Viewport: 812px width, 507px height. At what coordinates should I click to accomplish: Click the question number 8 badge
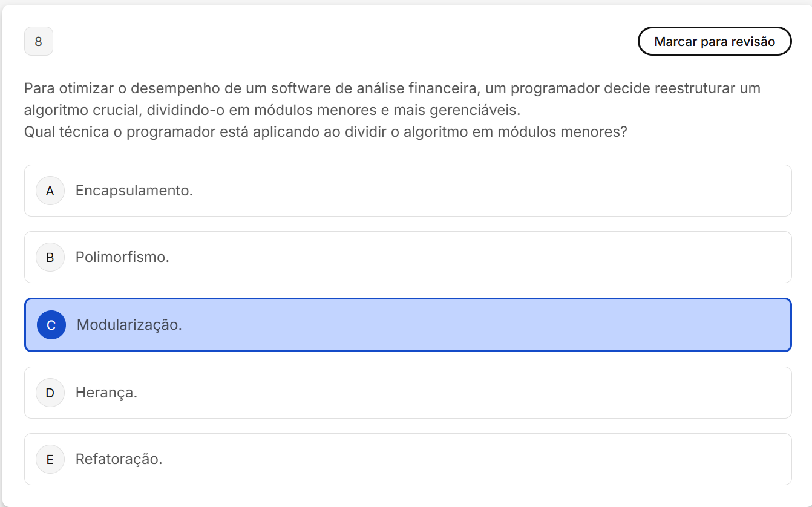pyautogui.click(x=39, y=42)
